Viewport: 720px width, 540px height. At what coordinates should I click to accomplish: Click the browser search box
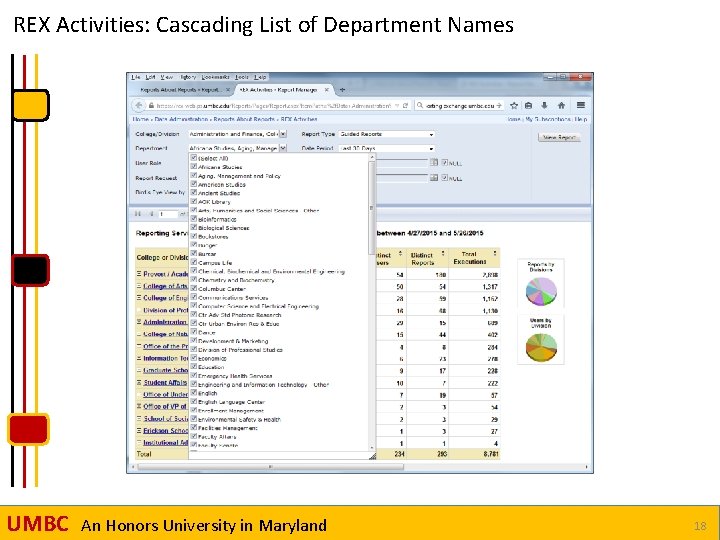[460, 106]
